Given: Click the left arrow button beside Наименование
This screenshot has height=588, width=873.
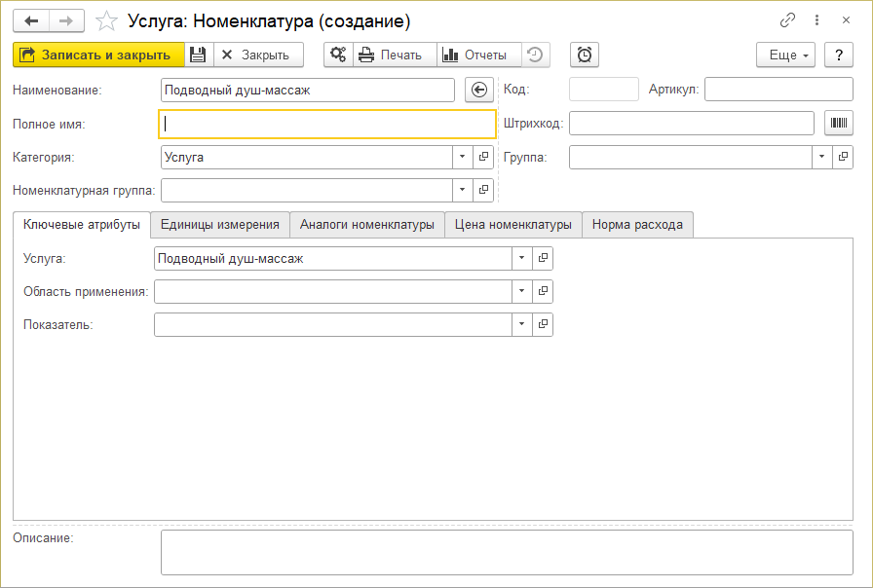Looking at the screenshot, I should 477,91.
